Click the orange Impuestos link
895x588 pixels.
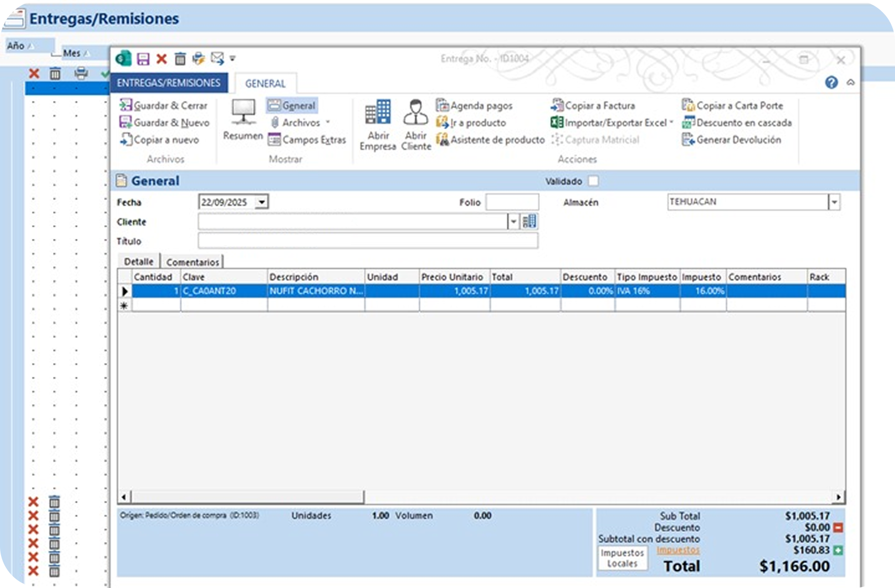[678, 550]
